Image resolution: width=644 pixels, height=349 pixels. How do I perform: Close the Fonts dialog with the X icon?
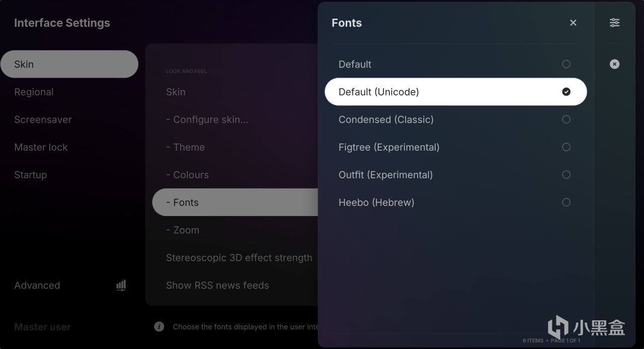(x=573, y=23)
